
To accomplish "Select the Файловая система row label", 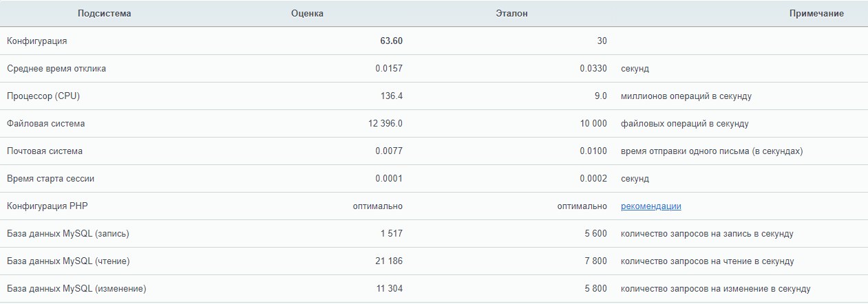I will click(x=46, y=124).
